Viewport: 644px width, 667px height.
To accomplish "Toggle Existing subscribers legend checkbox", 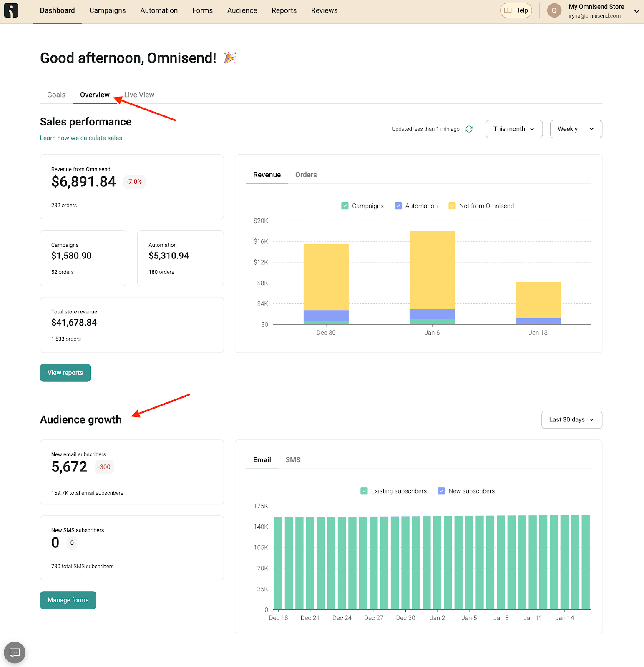I will tap(364, 491).
